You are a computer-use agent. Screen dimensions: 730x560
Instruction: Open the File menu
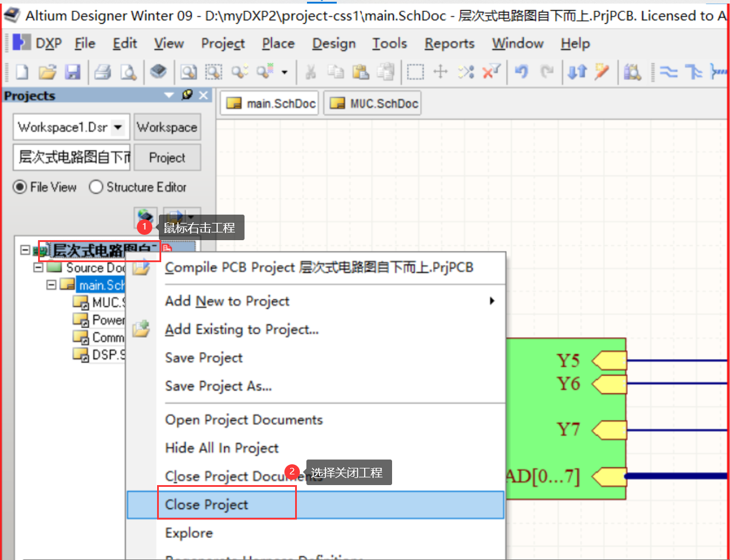coord(85,43)
